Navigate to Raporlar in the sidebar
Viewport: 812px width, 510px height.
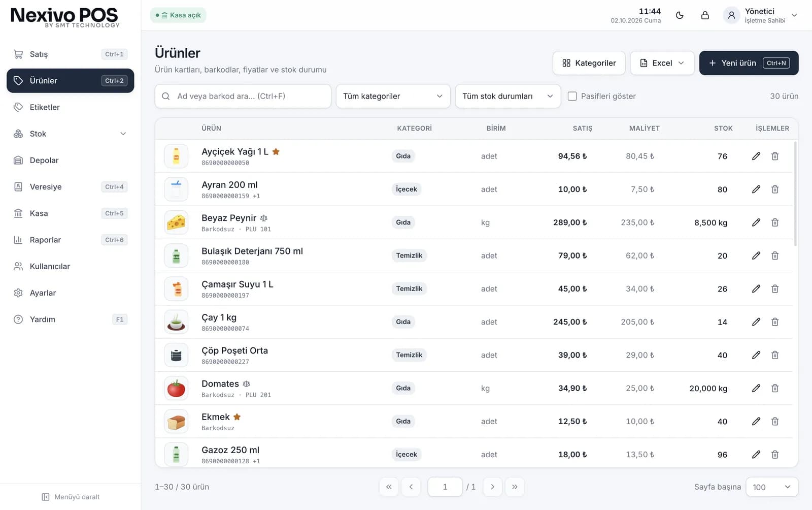tap(70, 240)
